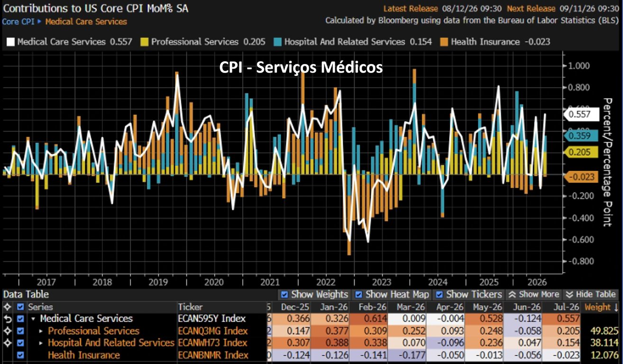
Task: Disable the Show Heat Map checkbox
Action: (359, 295)
